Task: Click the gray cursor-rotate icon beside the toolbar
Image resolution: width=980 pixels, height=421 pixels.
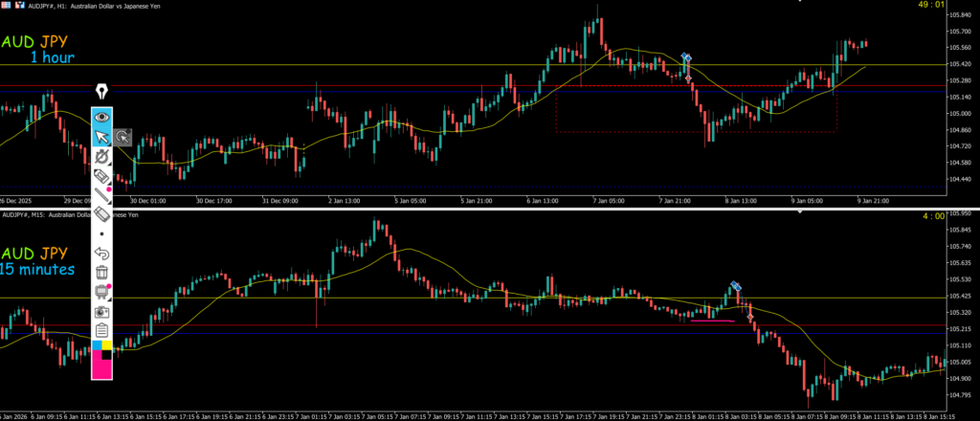Action: [122, 138]
